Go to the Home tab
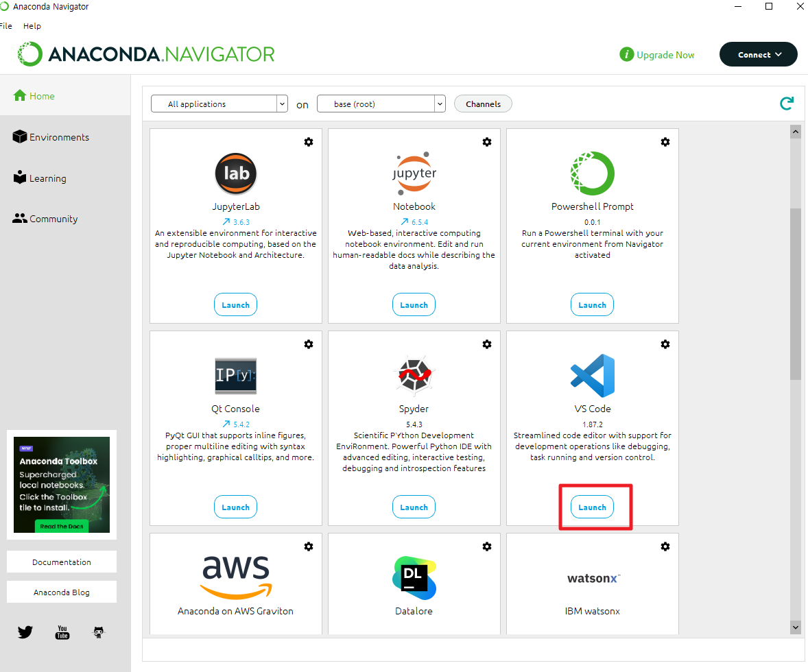808x672 pixels. pyautogui.click(x=65, y=96)
